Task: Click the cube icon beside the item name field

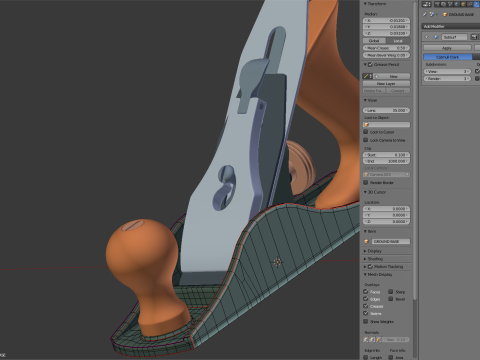Action: pyautogui.click(x=366, y=241)
